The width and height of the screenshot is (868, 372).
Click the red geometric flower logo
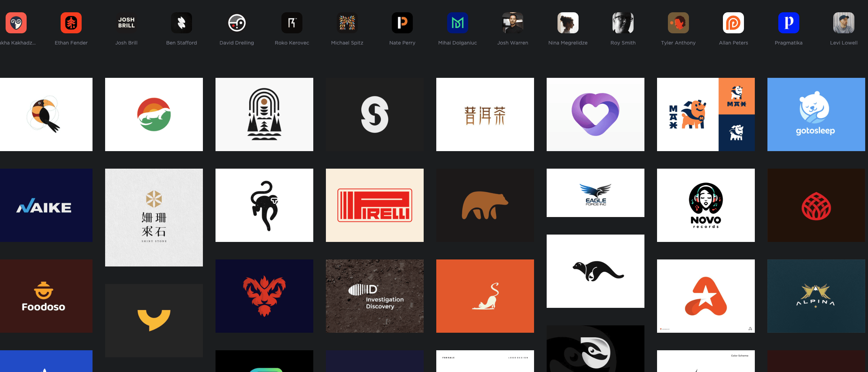(x=816, y=205)
